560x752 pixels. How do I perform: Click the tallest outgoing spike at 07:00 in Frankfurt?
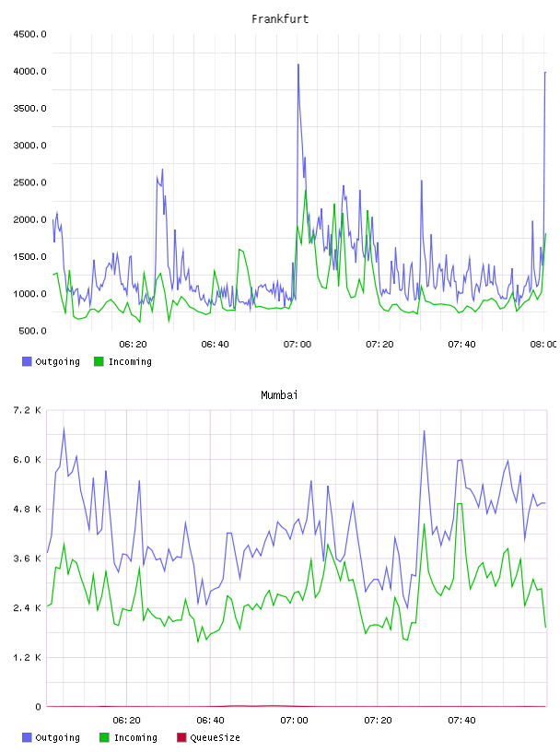pos(298,65)
